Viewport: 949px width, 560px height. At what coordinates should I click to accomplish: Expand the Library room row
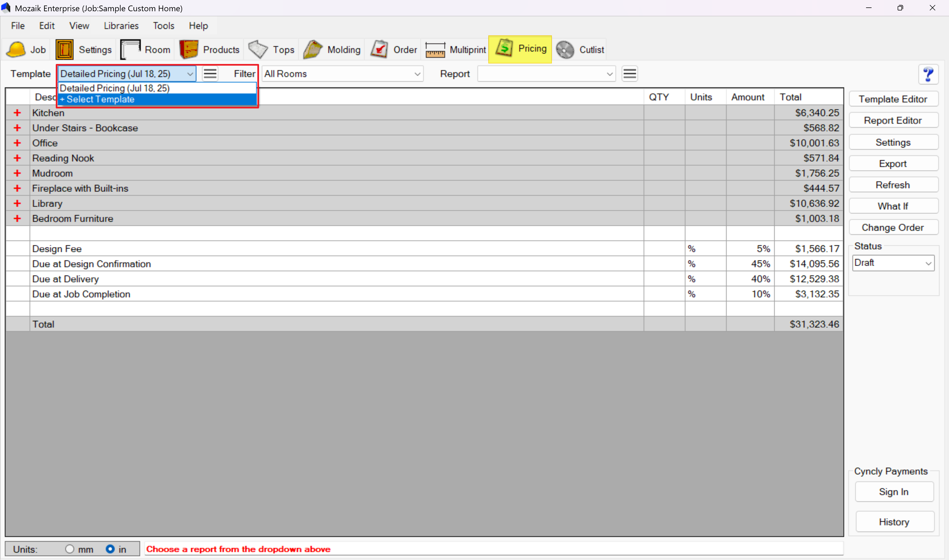click(x=17, y=203)
